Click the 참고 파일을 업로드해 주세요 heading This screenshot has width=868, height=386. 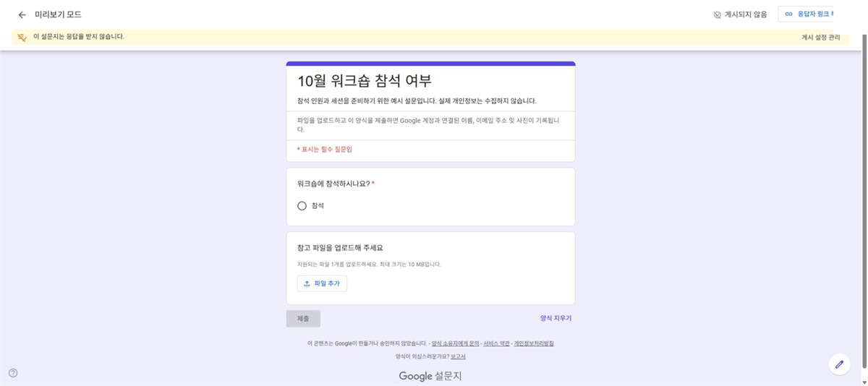pos(340,248)
